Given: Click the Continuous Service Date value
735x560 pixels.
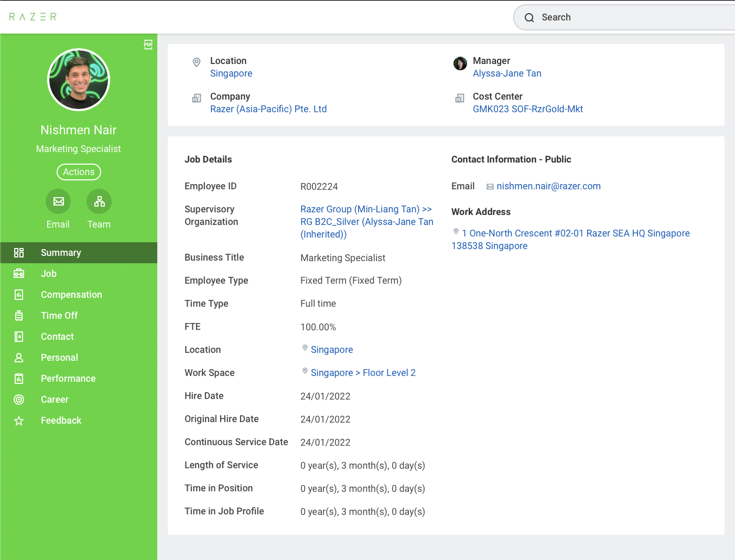Looking at the screenshot, I should tap(326, 443).
